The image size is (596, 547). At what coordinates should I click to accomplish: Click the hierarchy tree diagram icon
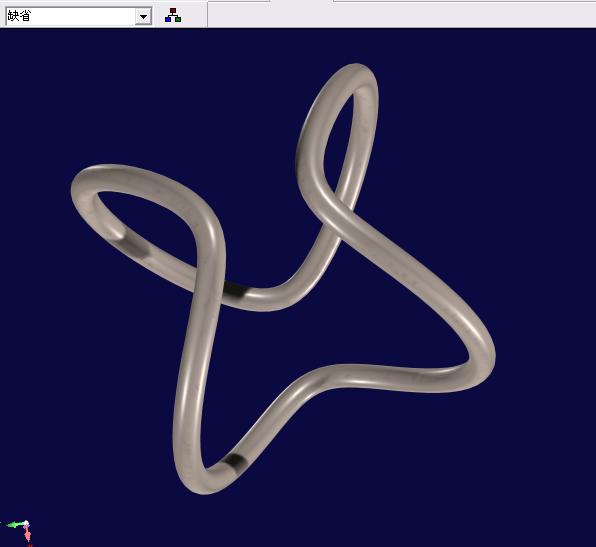tap(173, 16)
